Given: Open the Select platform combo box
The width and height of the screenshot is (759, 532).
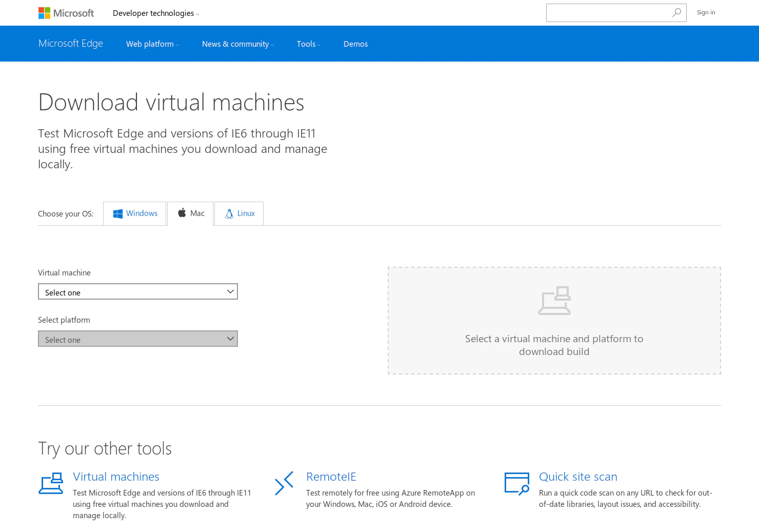Looking at the screenshot, I should pyautogui.click(x=138, y=339).
